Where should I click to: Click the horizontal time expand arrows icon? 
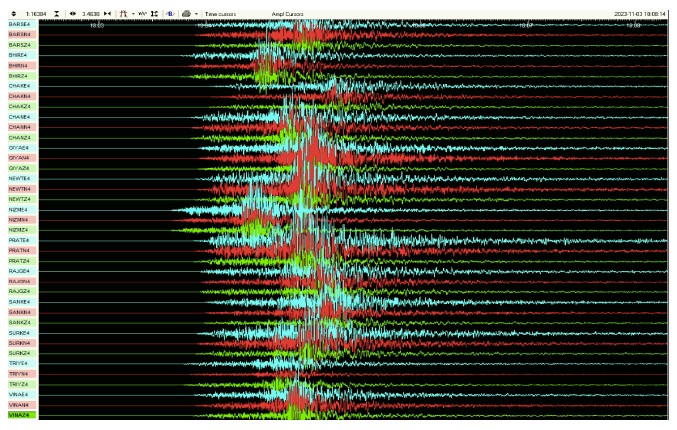pos(72,14)
